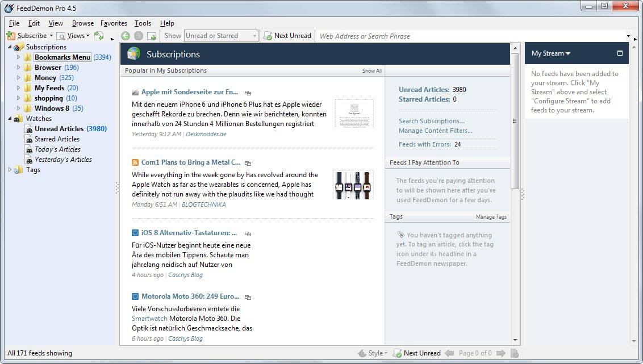Open the Show "Unread or Starred" dropdown
The width and height of the screenshot is (643, 364).
pyautogui.click(x=222, y=36)
